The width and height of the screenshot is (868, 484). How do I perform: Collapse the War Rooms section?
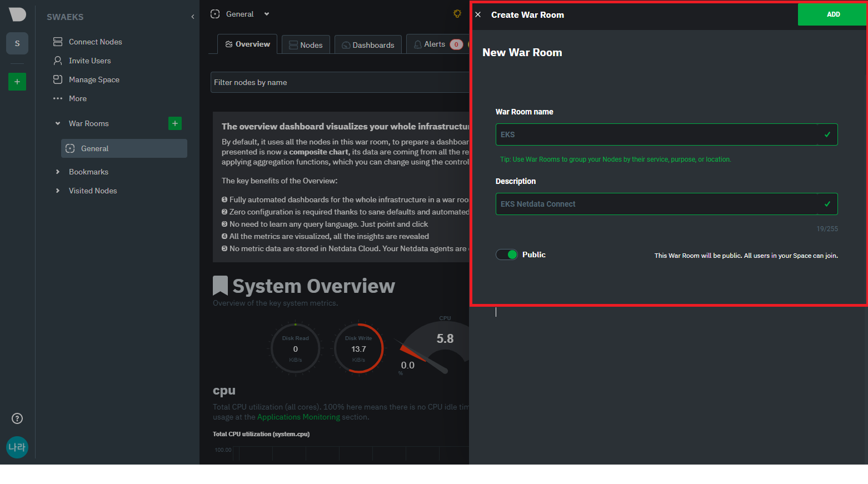(x=58, y=123)
